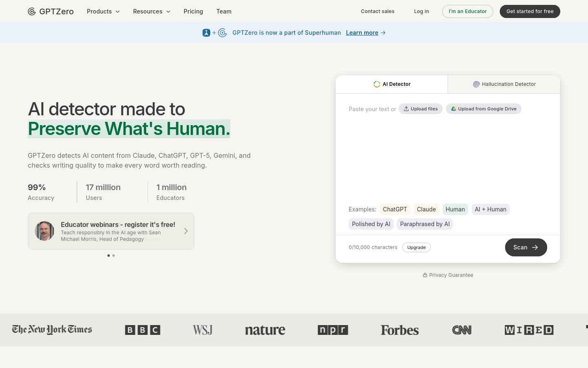Click the Educator webinars register heading
Image resolution: width=588 pixels, height=368 pixels.
[118, 224]
